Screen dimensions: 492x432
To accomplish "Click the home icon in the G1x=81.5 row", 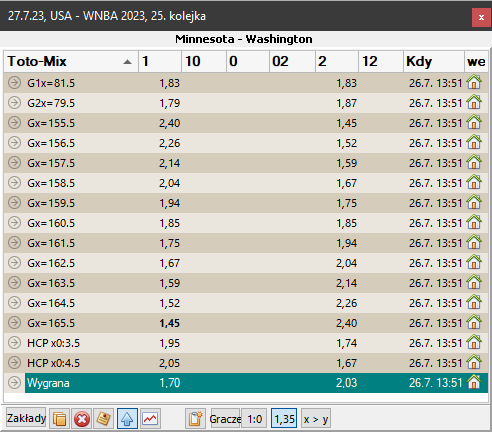I will coord(474,82).
